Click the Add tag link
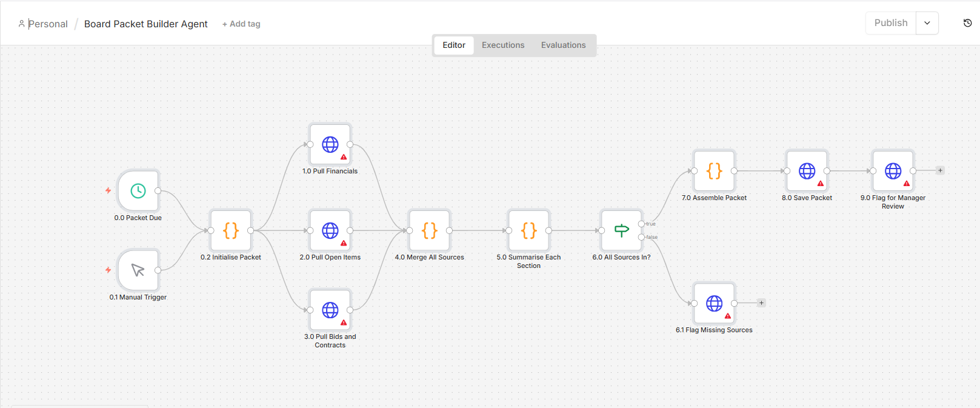 (x=241, y=24)
